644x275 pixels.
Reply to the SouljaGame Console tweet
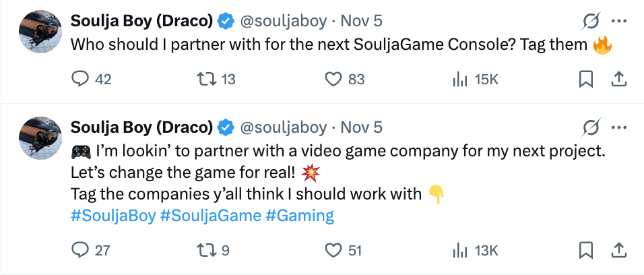80,80
